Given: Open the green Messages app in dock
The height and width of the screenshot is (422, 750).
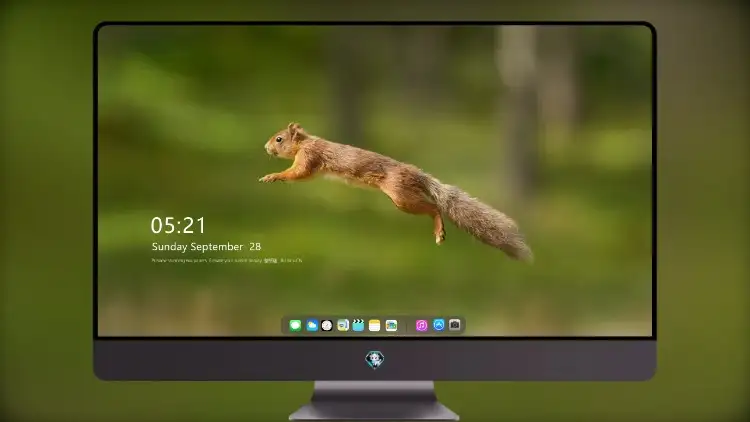Looking at the screenshot, I should tap(295, 325).
